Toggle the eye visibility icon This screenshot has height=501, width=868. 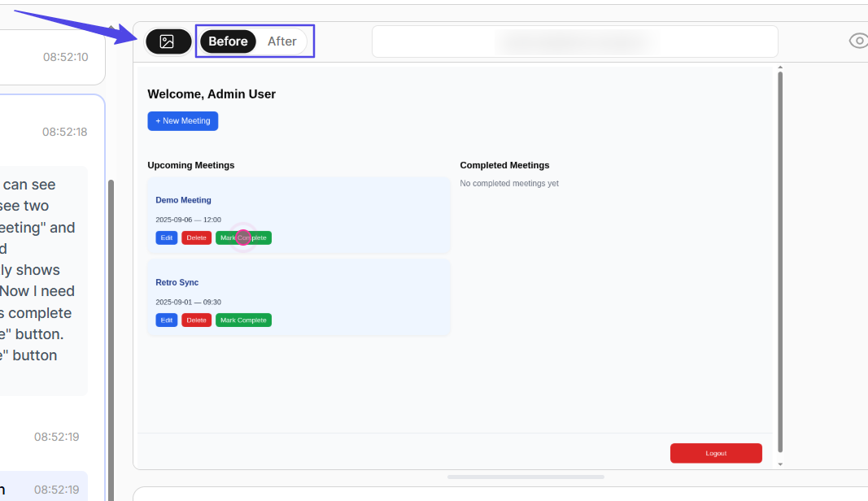click(x=858, y=41)
